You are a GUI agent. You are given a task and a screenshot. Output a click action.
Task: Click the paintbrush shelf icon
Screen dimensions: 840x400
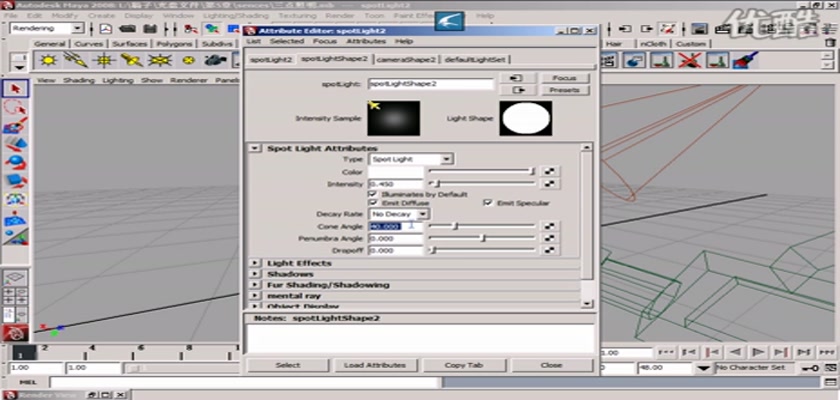click(x=746, y=59)
